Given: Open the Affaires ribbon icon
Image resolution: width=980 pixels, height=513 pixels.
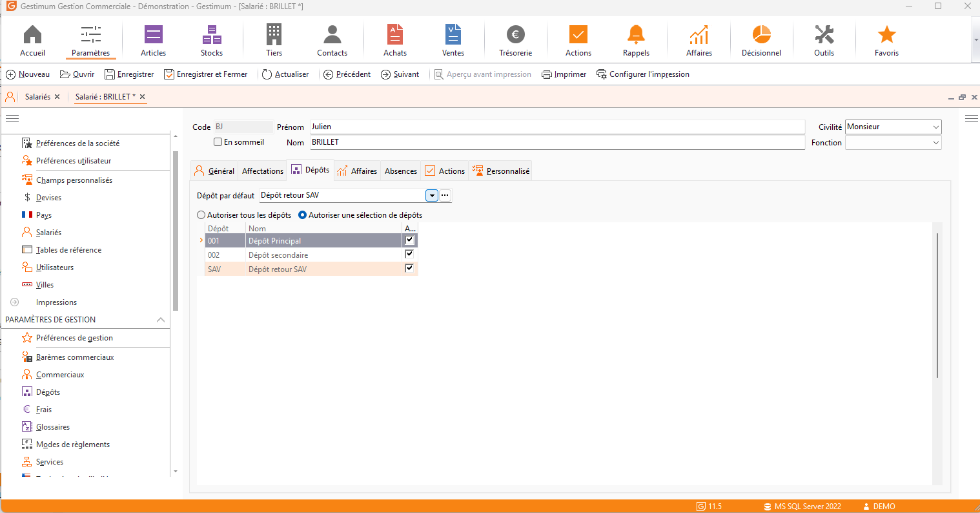Looking at the screenshot, I should pyautogui.click(x=699, y=40).
